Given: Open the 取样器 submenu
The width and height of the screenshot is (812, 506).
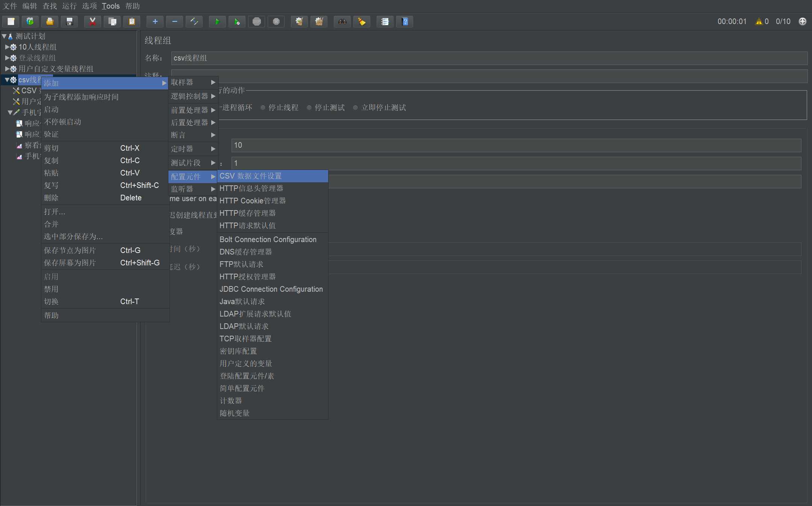Looking at the screenshot, I should point(193,82).
